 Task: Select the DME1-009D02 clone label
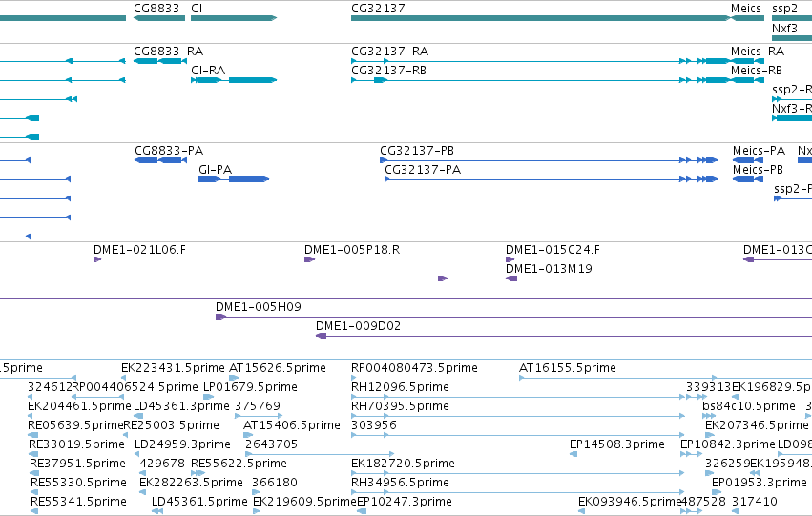[x=358, y=326]
